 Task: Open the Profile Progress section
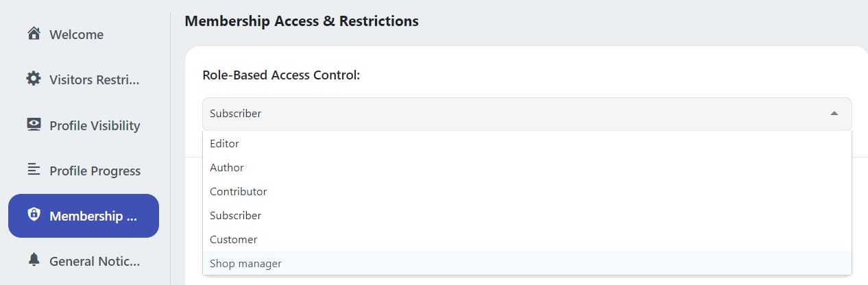[x=94, y=171]
